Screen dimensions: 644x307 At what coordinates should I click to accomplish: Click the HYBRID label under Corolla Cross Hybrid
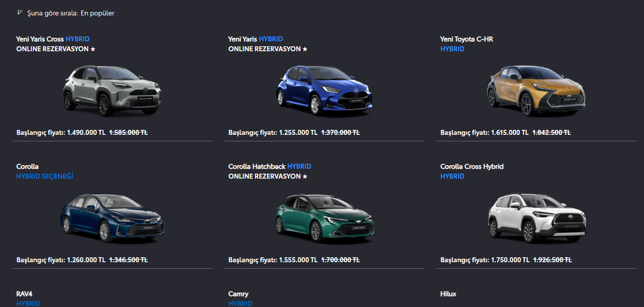point(452,176)
